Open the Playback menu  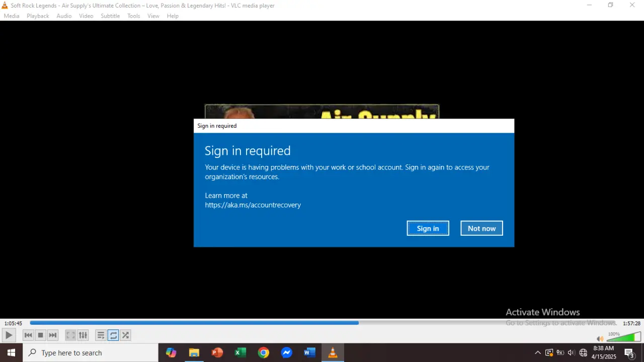(38, 16)
